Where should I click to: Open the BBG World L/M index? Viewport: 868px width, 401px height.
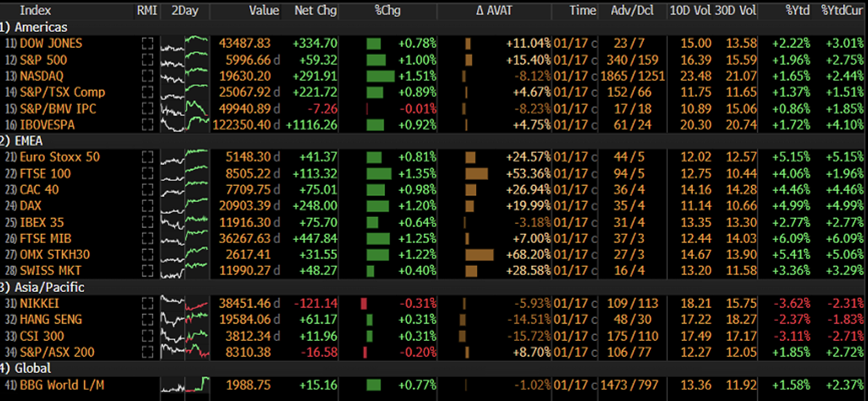coord(62,384)
